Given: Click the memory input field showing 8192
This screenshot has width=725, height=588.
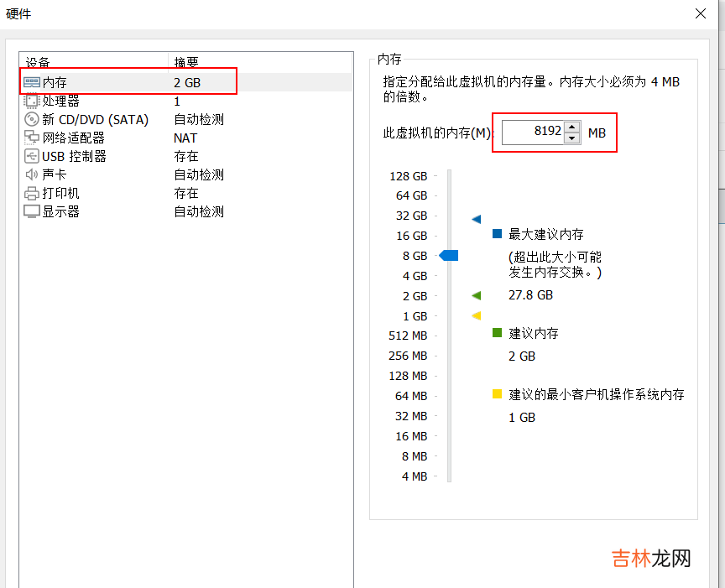Looking at the screenshot, I should pos(533,132).
